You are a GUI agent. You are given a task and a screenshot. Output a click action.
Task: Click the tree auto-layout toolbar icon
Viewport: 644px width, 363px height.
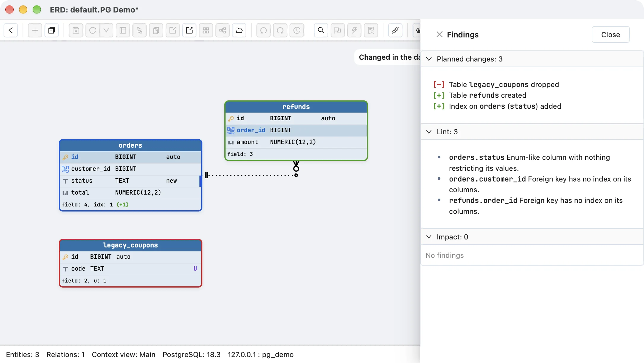223,30
